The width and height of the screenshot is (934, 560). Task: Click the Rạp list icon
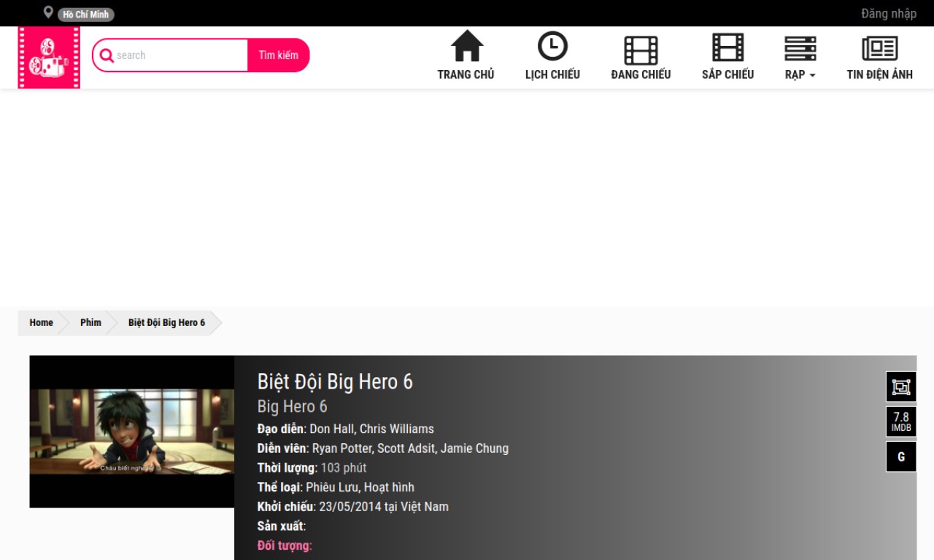[x=800, y=49]
